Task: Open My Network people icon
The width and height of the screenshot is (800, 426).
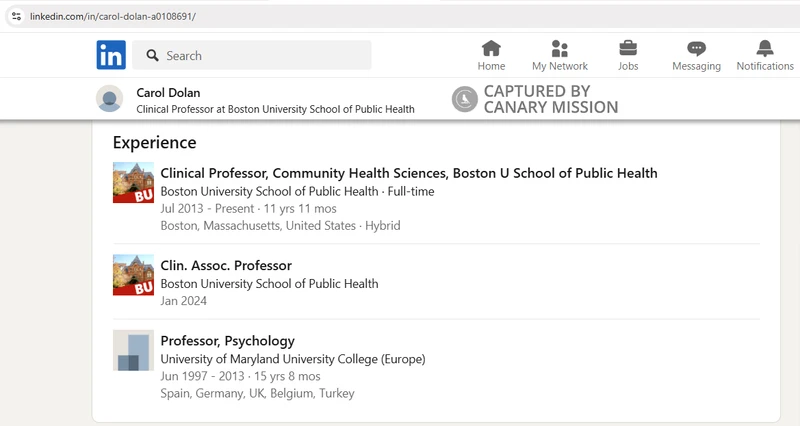Action: 560,49
